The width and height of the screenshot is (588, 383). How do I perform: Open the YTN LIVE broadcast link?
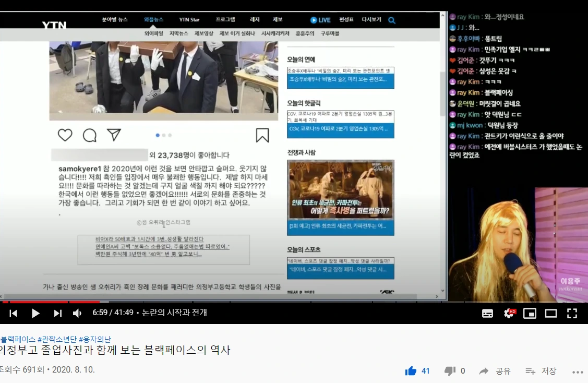320,20
